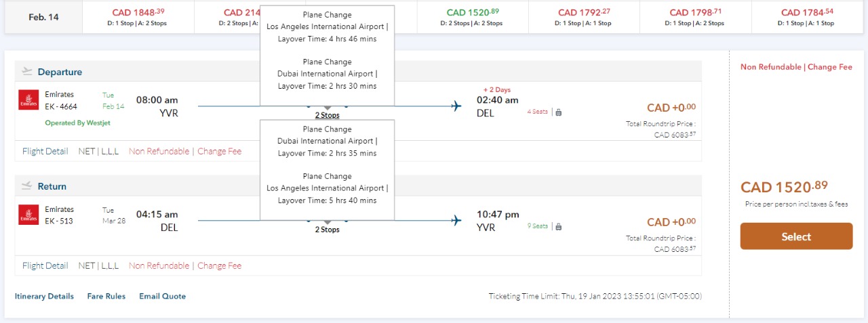The width and height of the screenshot is (868, 323).
Task: Click the baggage icon beside 9 Seats
Action: click(559, 226)
